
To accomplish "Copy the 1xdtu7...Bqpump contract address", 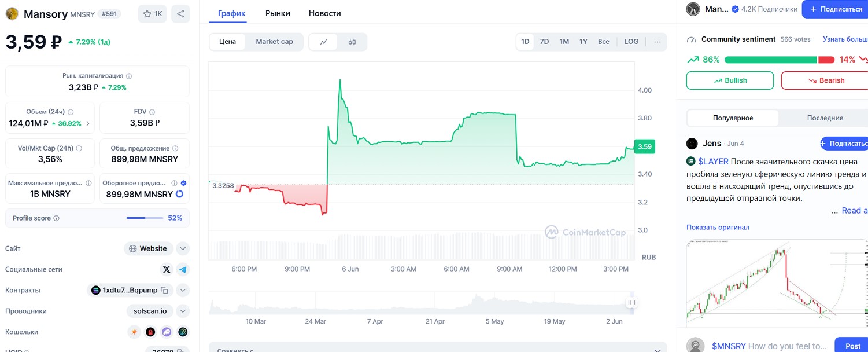I will point(165,290).
